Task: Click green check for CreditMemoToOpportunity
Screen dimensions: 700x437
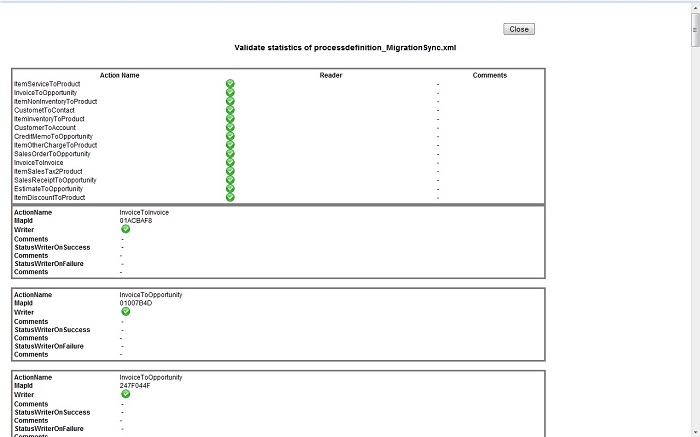Action: (x=230, y=136)
